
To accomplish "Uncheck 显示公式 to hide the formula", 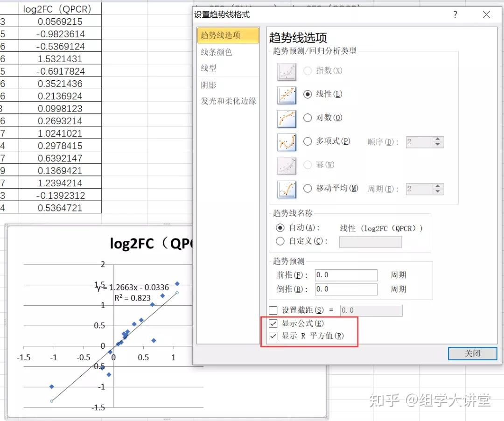I will point(273,323).
